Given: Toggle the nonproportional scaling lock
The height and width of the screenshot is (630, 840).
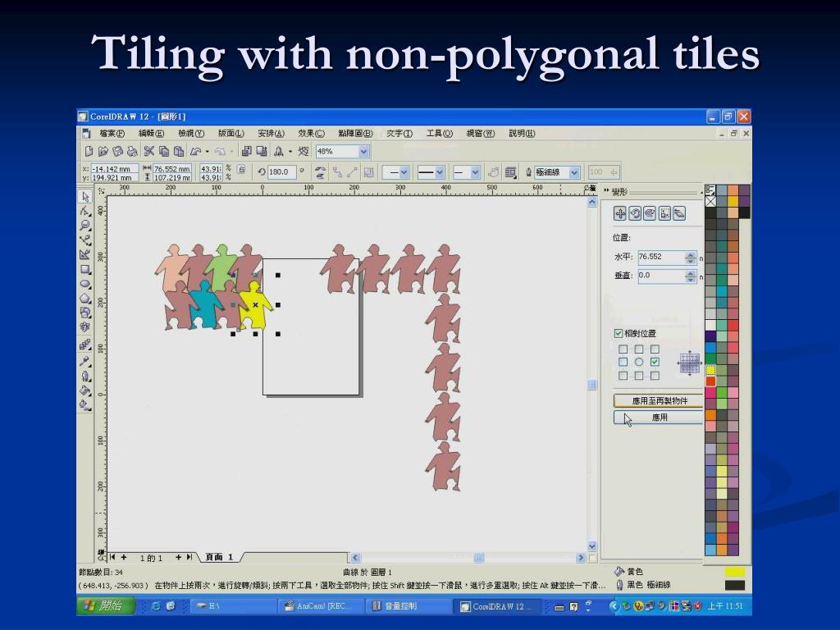Looking at the screenshot, I should (x=242, y=170).
